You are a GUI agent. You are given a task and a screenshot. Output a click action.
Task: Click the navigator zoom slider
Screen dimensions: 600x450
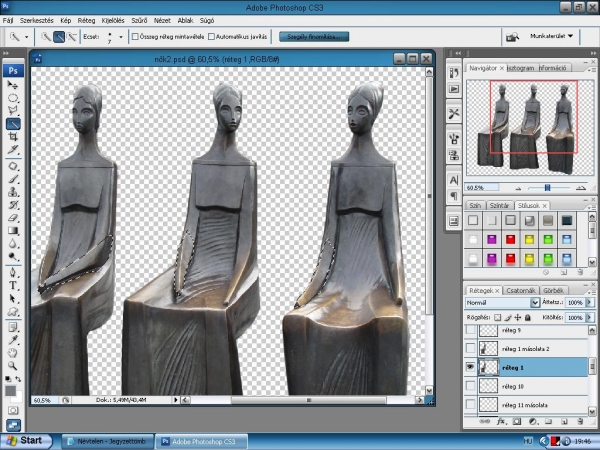click(x=547, y=188)
